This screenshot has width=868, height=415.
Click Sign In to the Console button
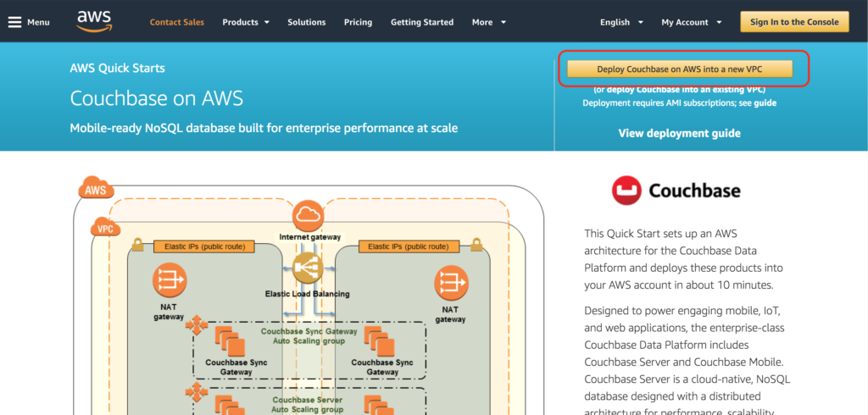794,22
